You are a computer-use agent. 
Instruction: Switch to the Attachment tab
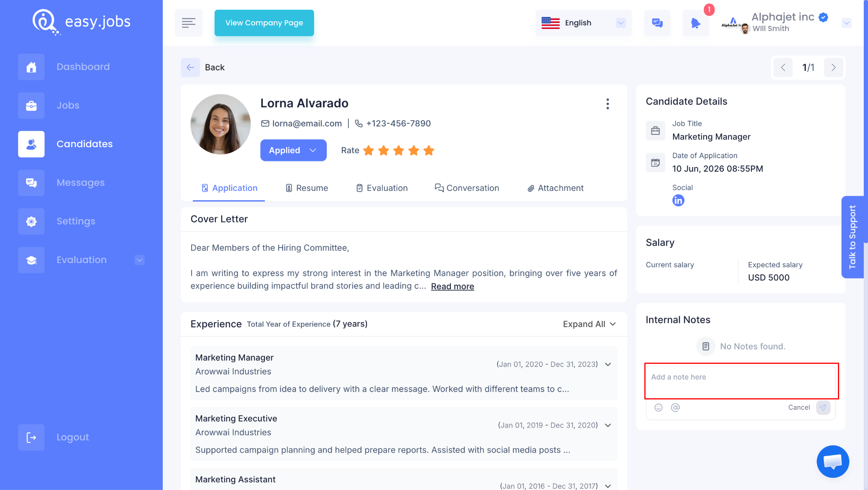click(555, 188)
